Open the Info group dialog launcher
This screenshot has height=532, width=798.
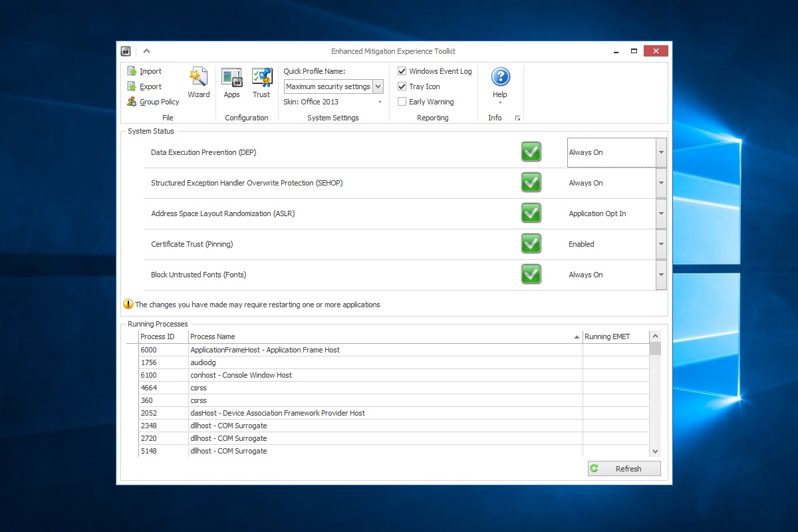(x=517, y=118)
